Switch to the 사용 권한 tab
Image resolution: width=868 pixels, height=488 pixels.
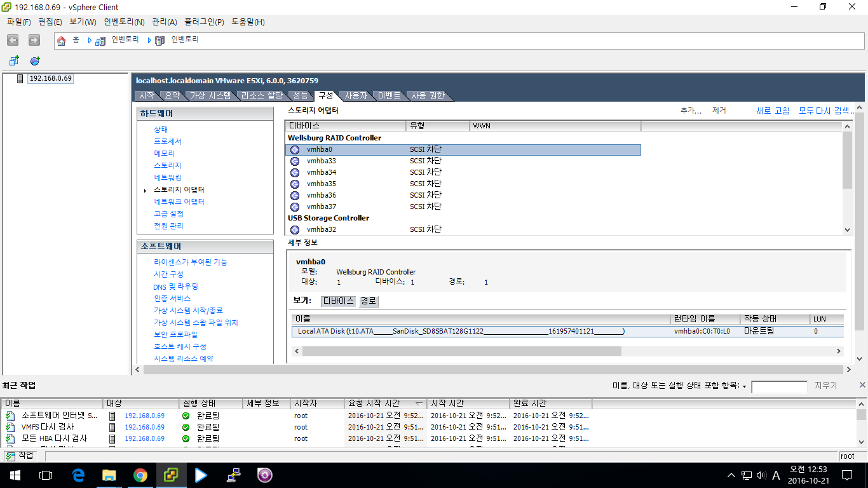(x=428, y=96)
